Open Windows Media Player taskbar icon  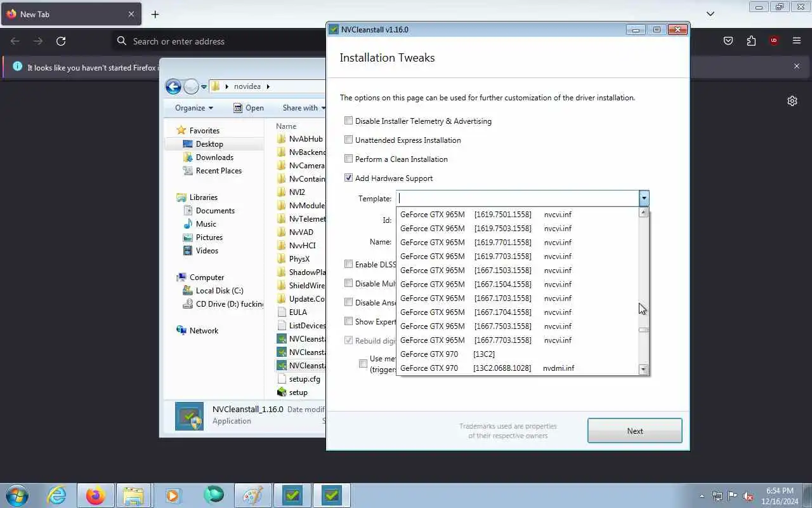[173, 495]
